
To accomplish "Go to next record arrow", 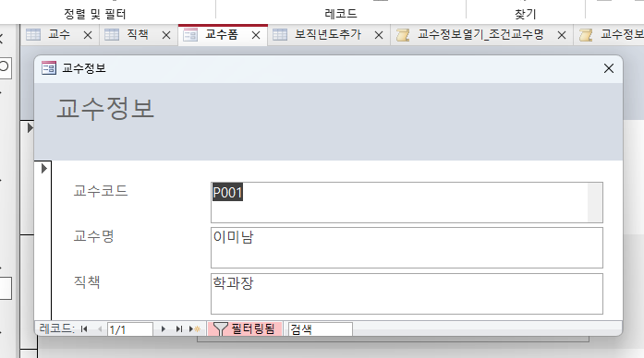I will tap(164, 328).
